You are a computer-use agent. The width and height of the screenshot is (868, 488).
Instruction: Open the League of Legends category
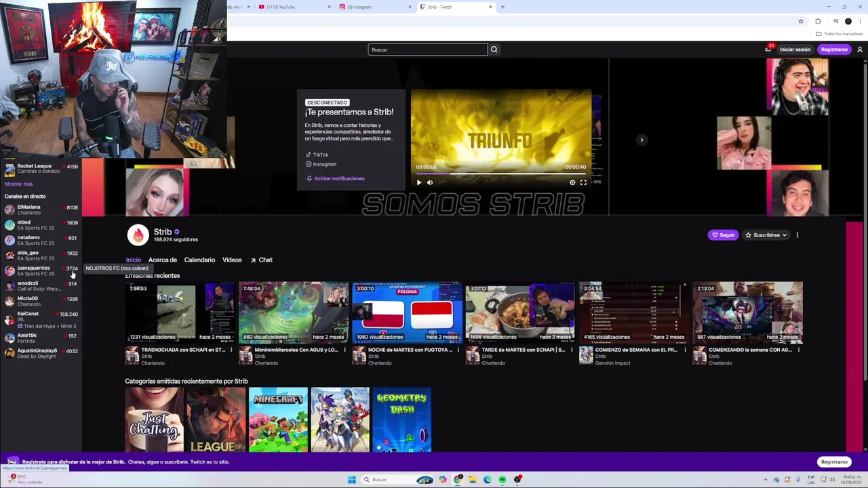216,420
